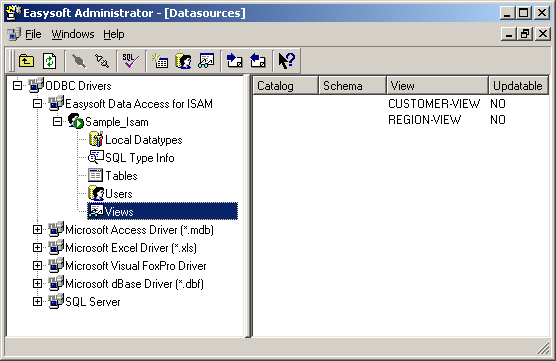Open the File menu
556x361 pixels.
click(x=33, y=34)
